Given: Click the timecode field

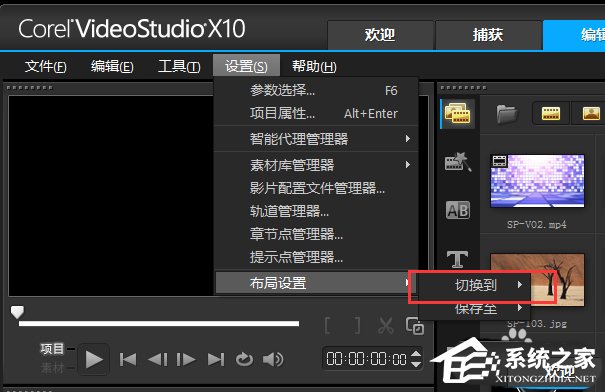Looking at the screenshot, I should coord(366,359).
